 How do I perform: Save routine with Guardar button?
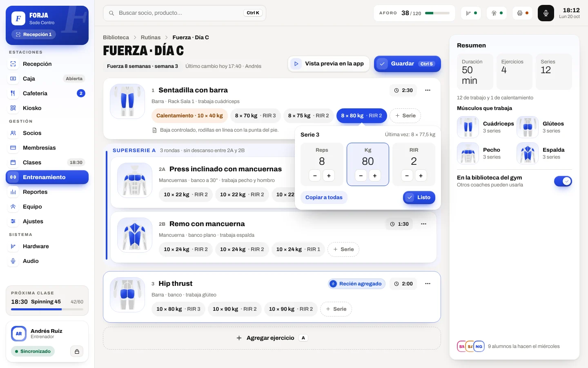pyautogui.click(x=407, y=64)
